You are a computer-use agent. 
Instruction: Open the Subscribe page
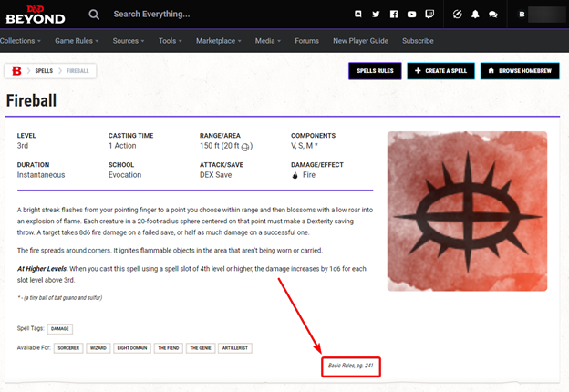click(418, 41)
